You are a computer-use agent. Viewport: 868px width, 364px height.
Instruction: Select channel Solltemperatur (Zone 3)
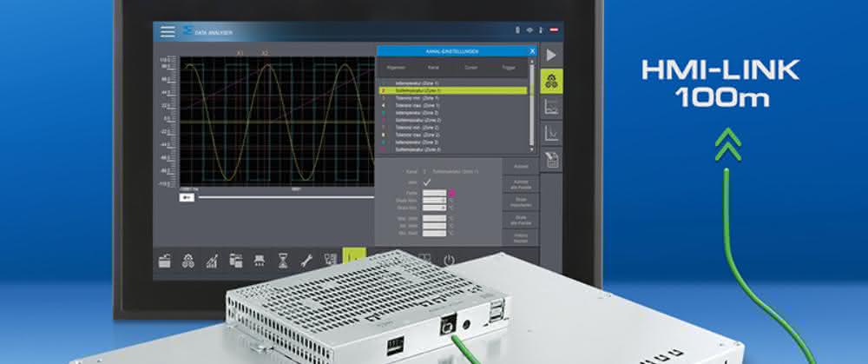(453, 149)
